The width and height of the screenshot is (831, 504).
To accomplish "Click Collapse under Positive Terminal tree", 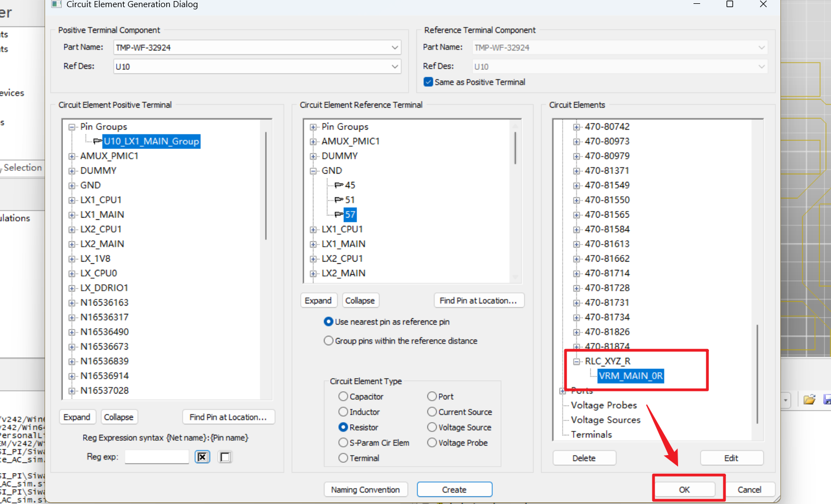I will [119, 417].
